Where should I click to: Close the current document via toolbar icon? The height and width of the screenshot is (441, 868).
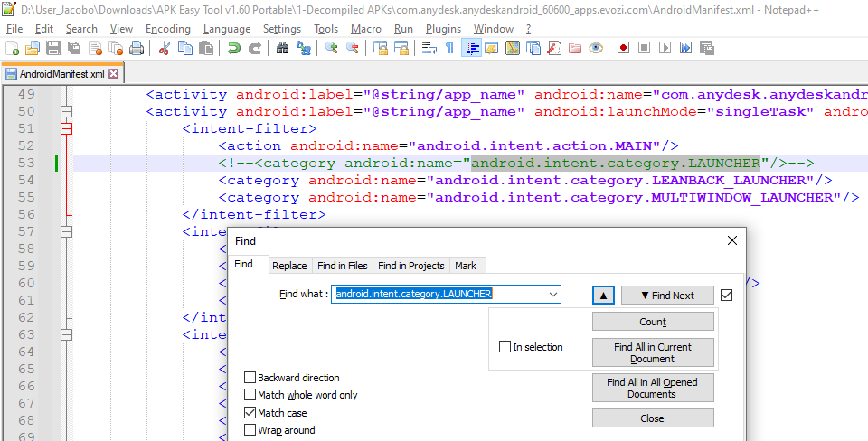coord(95,48)
